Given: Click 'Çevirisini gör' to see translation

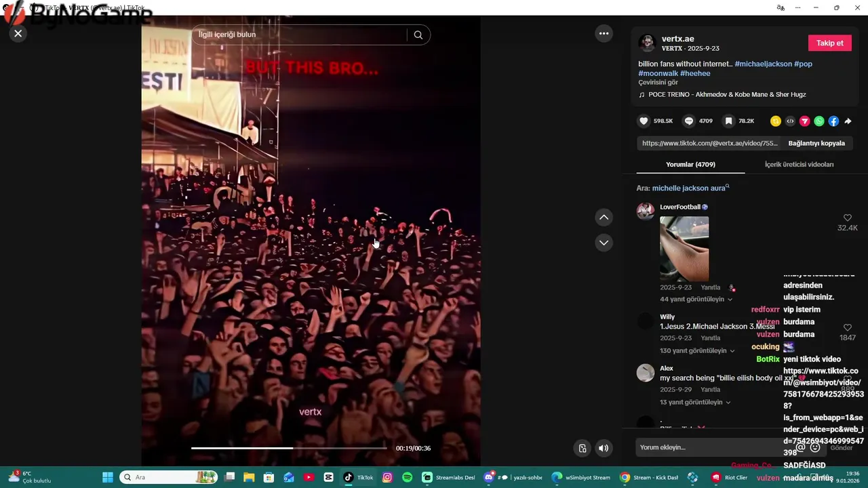Looking at the screenshot, I should coord(658,83).
